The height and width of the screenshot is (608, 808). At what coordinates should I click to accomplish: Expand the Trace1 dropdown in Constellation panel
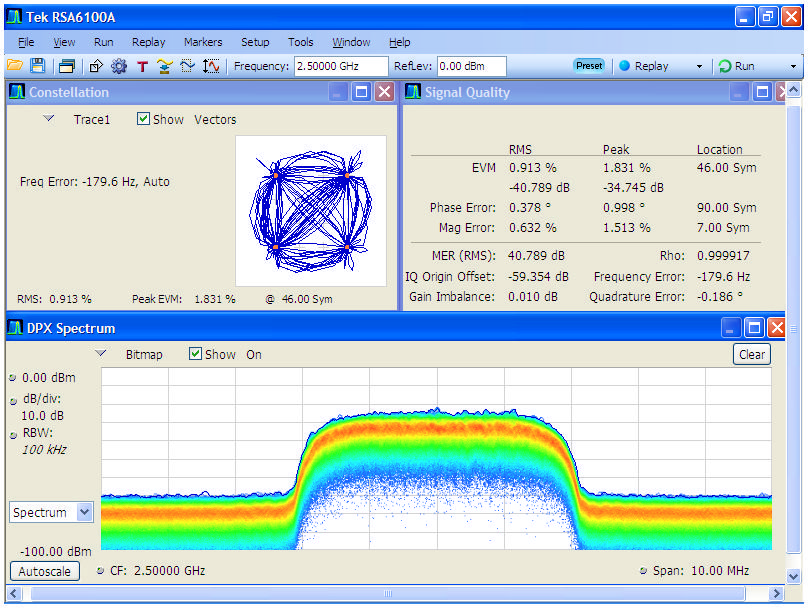(47, 119)
